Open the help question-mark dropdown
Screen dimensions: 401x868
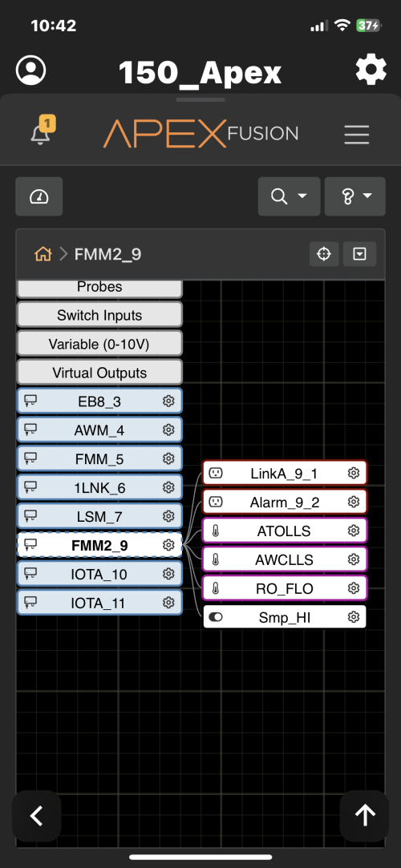point(355,196)
